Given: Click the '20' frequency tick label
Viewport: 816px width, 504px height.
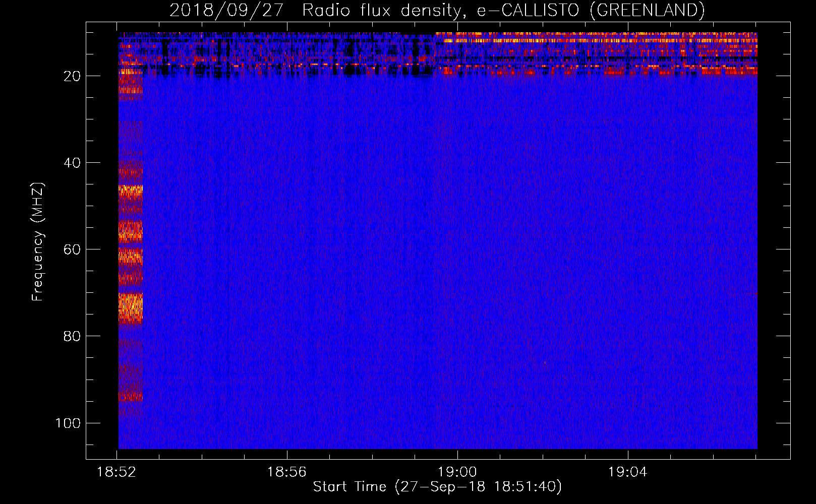Looking at the screenshot, I should (x=72, y=76).
